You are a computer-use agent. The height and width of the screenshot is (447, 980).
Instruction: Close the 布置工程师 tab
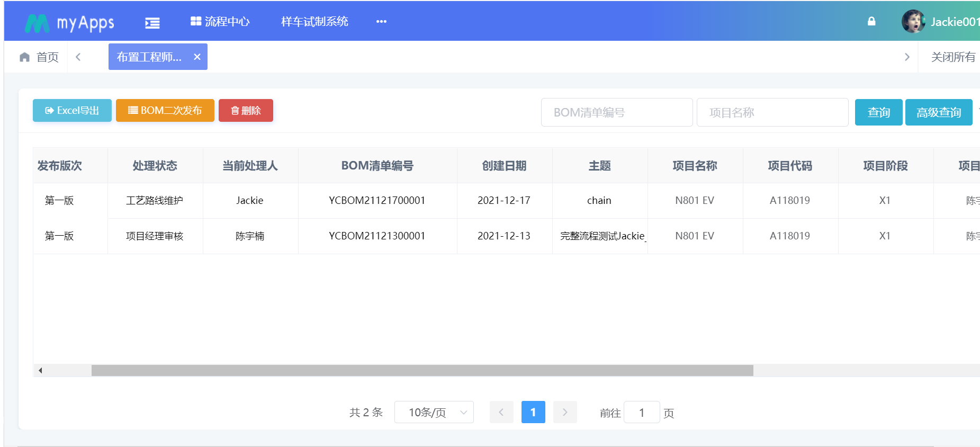click(197, 57)
